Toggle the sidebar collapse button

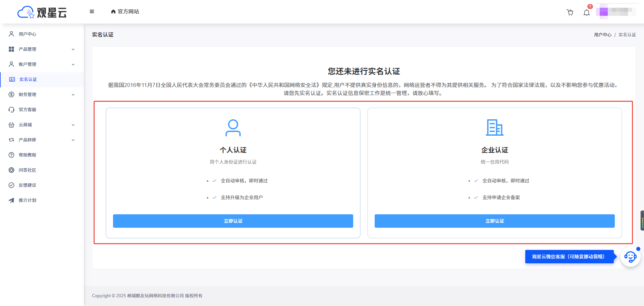[91, 11]
